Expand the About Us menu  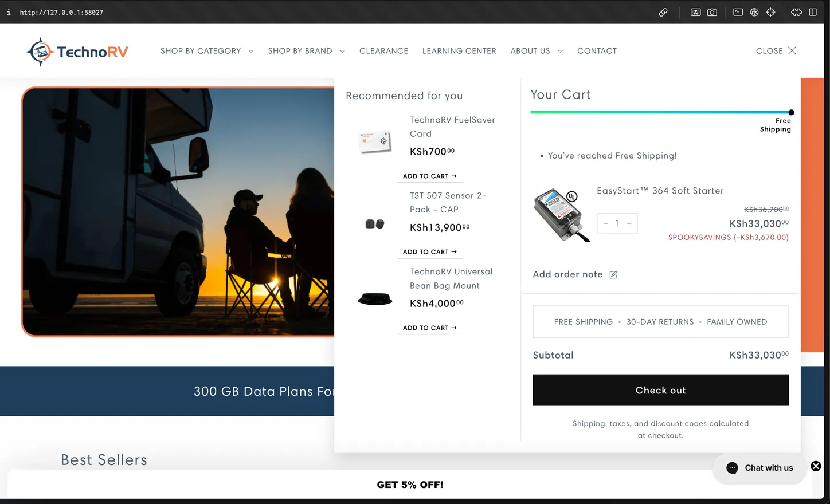point(537,51)
